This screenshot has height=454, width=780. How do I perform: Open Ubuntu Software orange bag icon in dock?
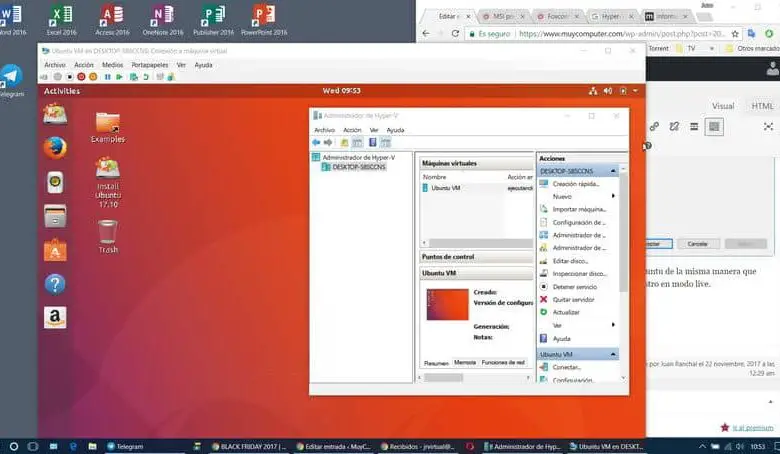(55, 250)
